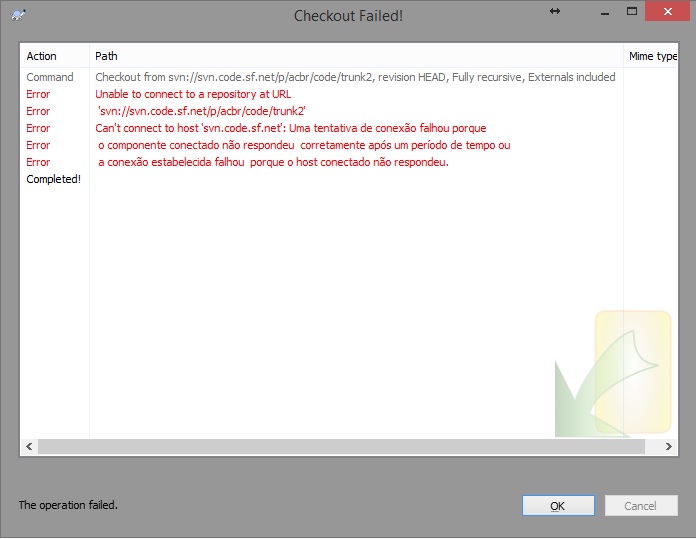Select 'Unable to connect to a repository' error
Image resolution: width=696 pixels, height=539 pixels.
[x=193, y=94]
